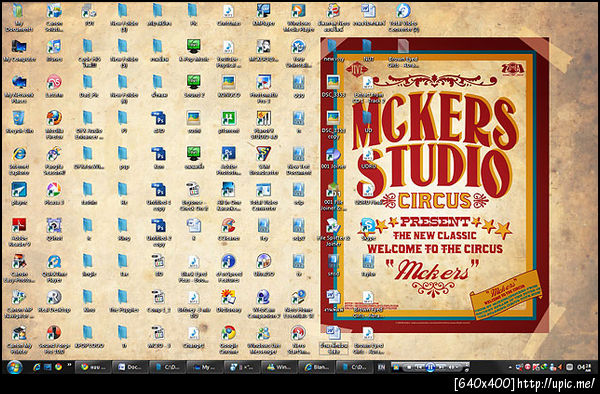Open the Adobe Photoshop desktop shortcut

[x=228, y=160]
